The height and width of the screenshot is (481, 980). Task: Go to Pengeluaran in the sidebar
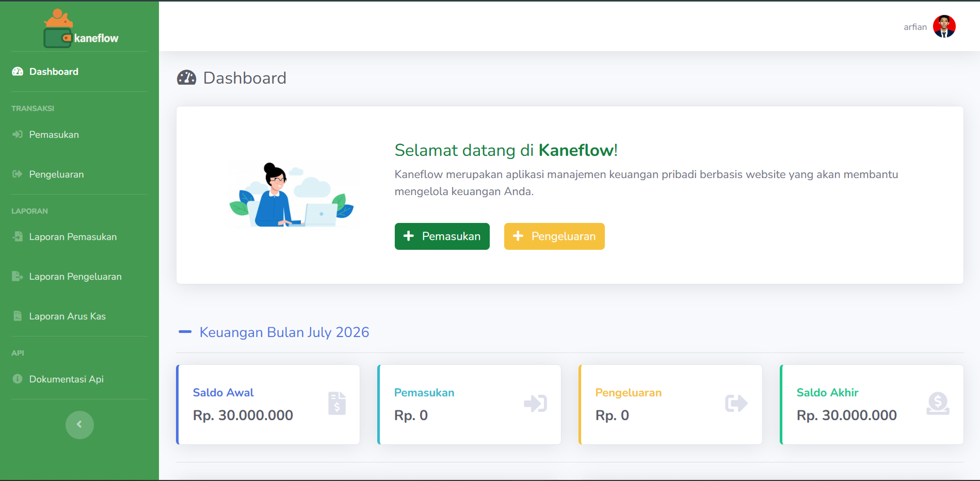pyautogui.click(x=79, y=174)
